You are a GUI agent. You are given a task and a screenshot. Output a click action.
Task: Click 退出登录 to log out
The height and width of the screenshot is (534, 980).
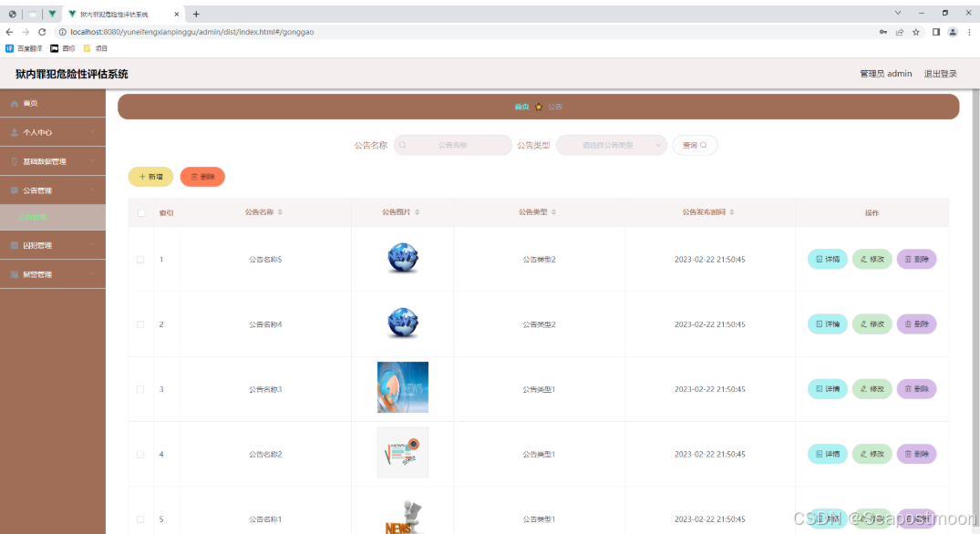940,74
